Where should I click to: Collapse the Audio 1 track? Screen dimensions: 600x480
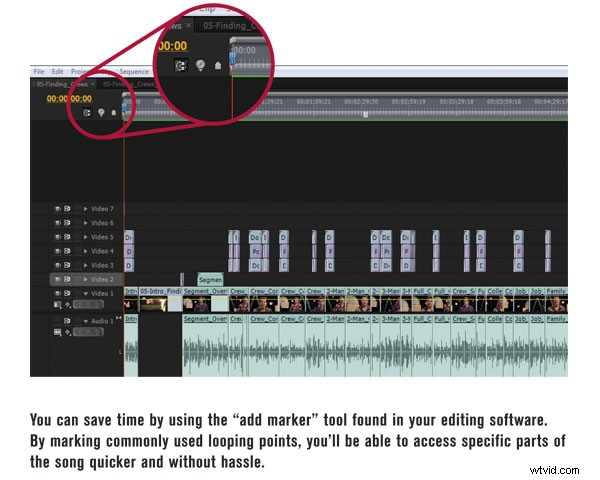[86, 321]
